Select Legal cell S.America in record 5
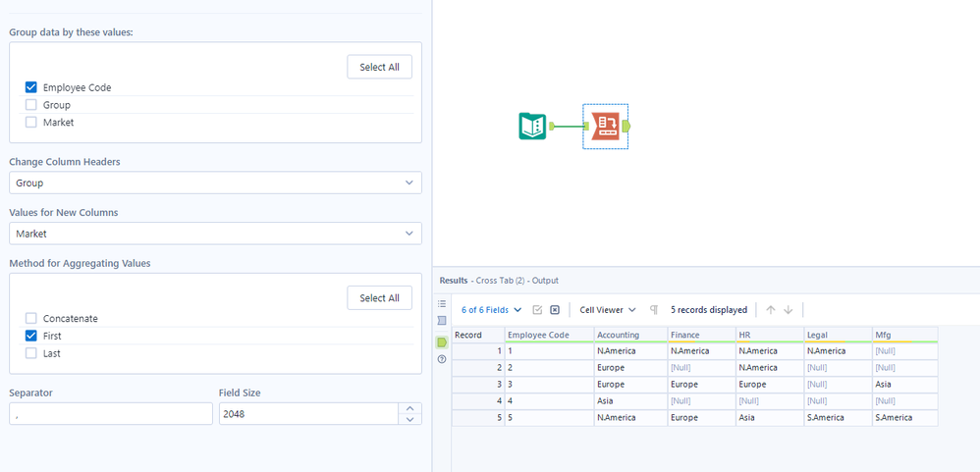The image size is (980, 472). click(839, 418)
